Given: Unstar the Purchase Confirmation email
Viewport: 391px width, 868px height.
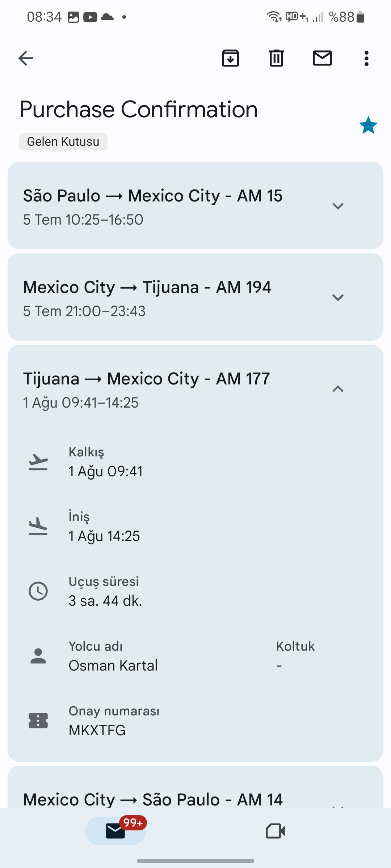Looking at the screenshot, I should pyautogui.click(x=368, y=125).
